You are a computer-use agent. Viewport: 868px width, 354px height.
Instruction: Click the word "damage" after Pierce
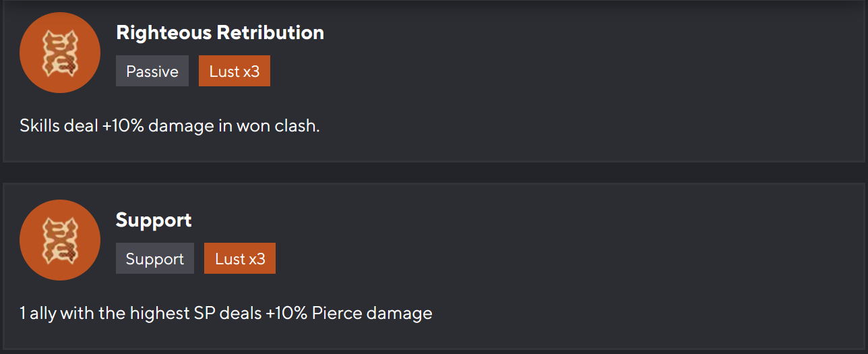pos(399,314)
